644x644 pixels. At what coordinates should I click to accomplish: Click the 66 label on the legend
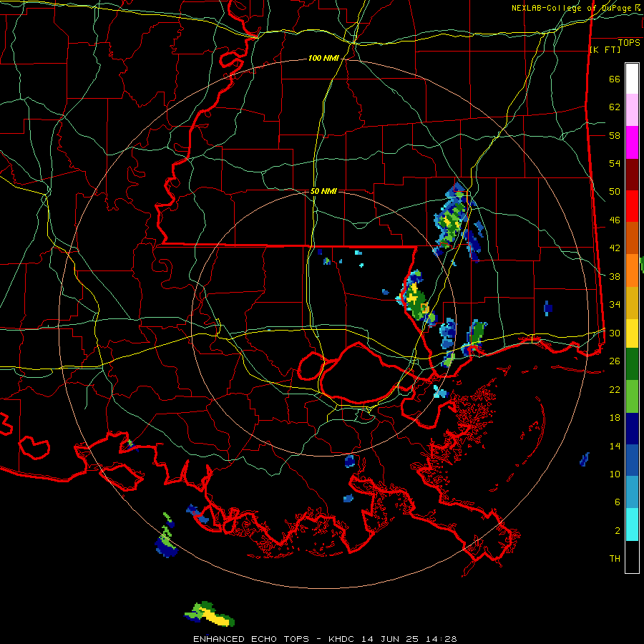615,79
